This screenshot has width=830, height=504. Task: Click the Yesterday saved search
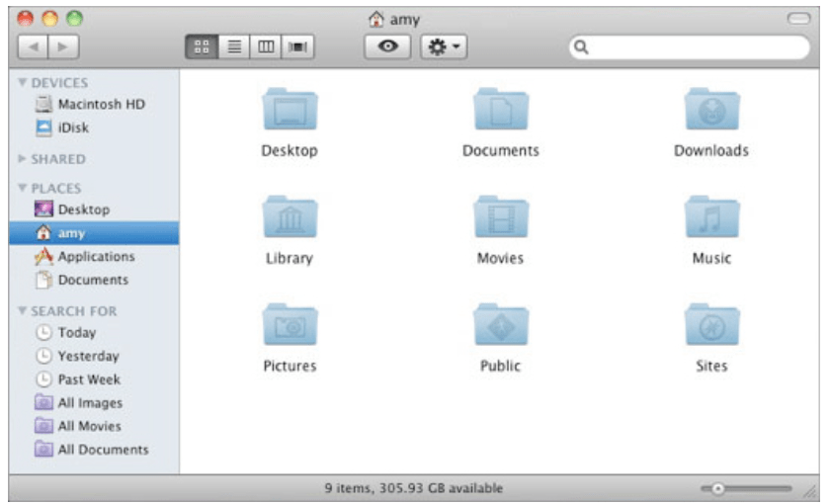[88, 356]
